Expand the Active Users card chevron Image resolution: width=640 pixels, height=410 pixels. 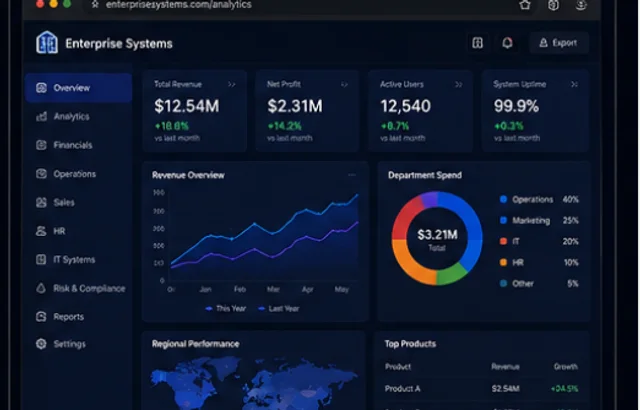[459, 84]
